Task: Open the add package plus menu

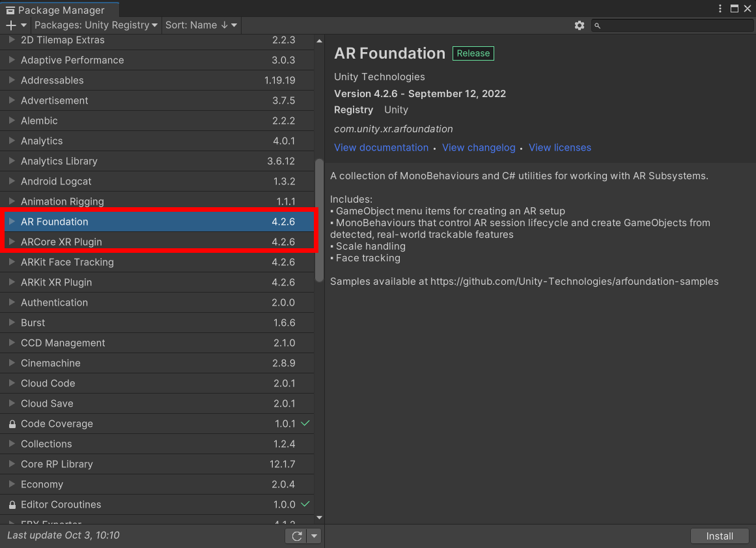Action: tap(16, 25)
